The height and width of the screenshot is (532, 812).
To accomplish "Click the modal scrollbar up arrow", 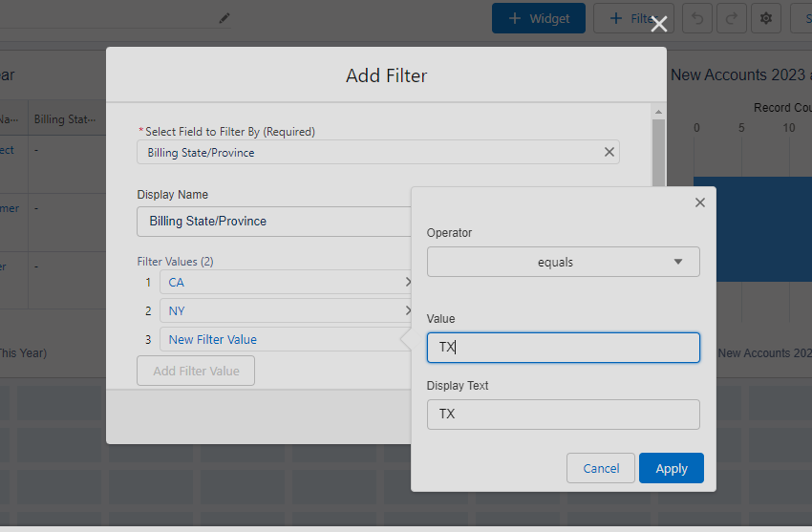I will pos(658,112).
